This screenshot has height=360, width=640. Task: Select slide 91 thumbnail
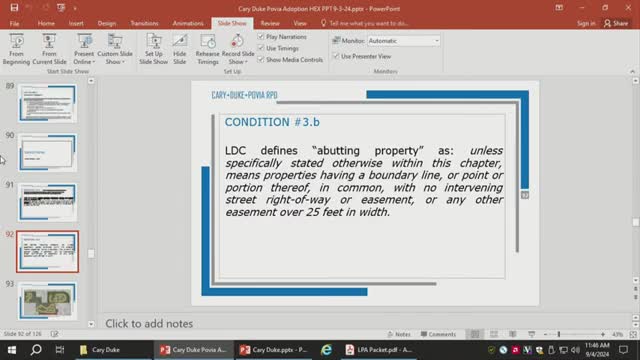coord(47,202)
